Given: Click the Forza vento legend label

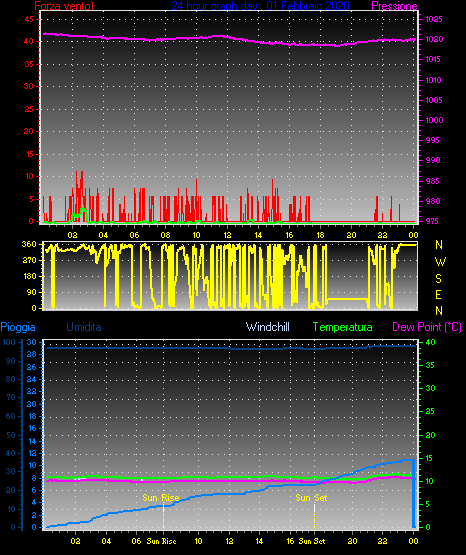Looking at the screenshot, I should [x=64, y=5].
